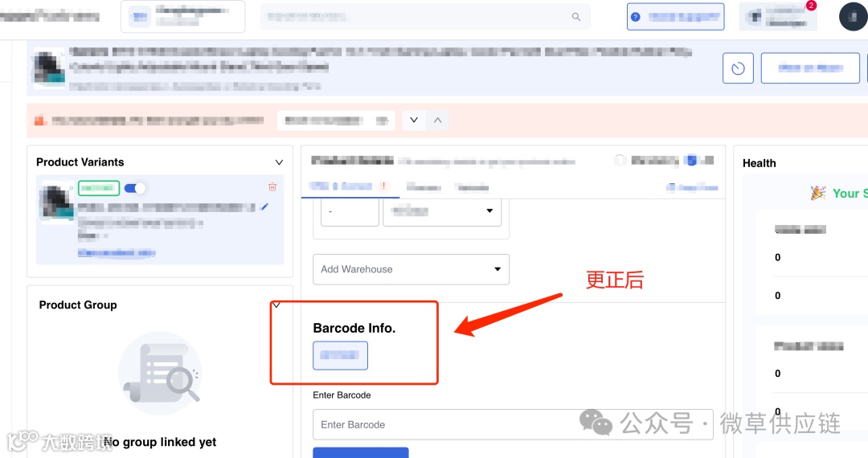Click the search magnifier icon in top bar
The width and height of the screenshot is (868, 458).
pos(575,17)
